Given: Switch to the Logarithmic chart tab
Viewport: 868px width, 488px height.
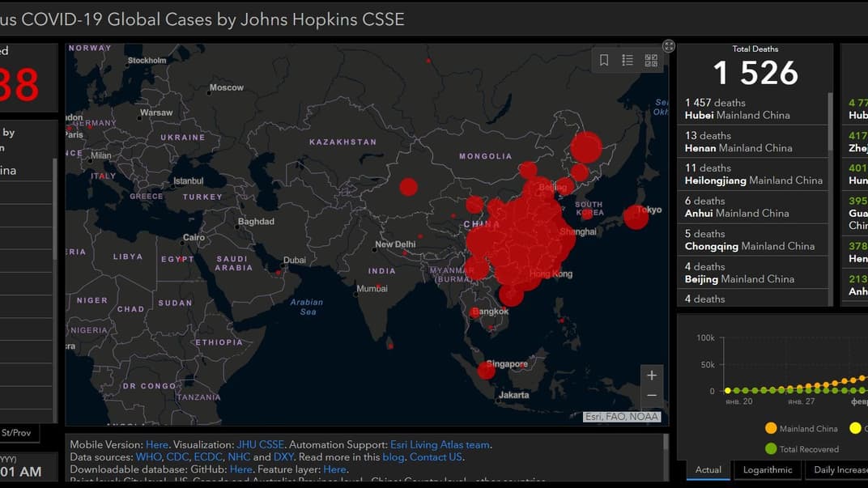Looking at the screenshot, I should [768, 469].
